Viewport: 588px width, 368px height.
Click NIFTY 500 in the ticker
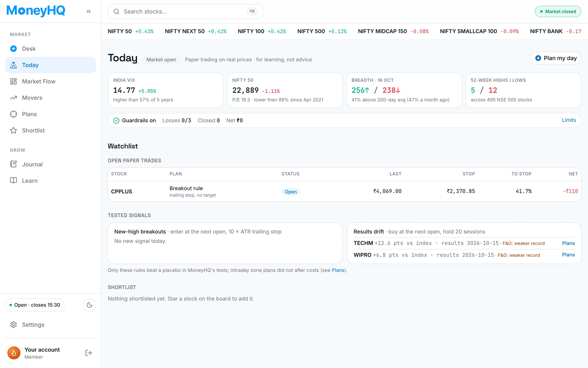click(x=322, y=32)
